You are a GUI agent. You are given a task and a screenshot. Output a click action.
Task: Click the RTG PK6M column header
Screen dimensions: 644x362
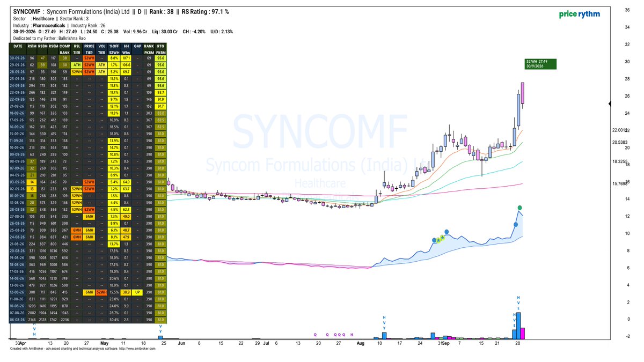pos(160,50)
